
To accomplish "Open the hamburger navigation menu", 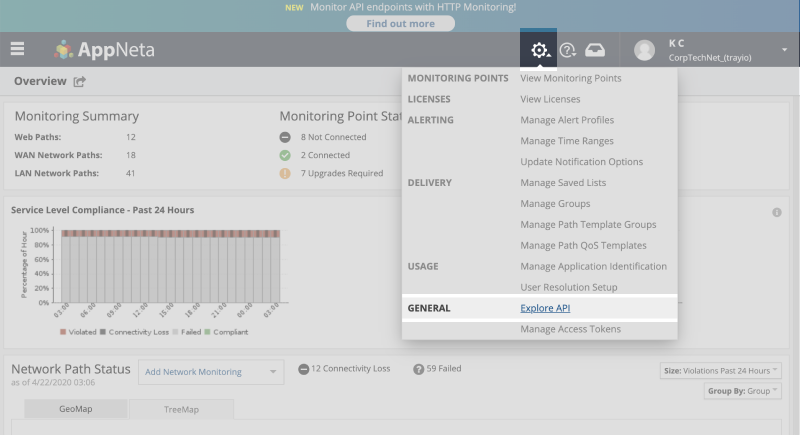I will click(x=17, y=49).
